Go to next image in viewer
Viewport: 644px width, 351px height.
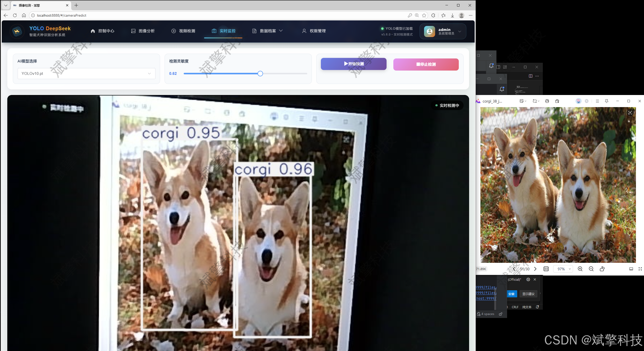coord(535,269)
